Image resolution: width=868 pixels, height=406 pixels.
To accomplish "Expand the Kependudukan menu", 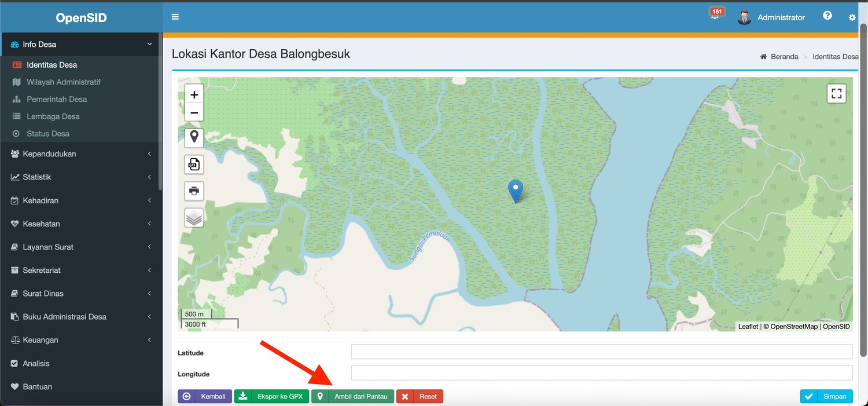I will [x=80, y=154].
